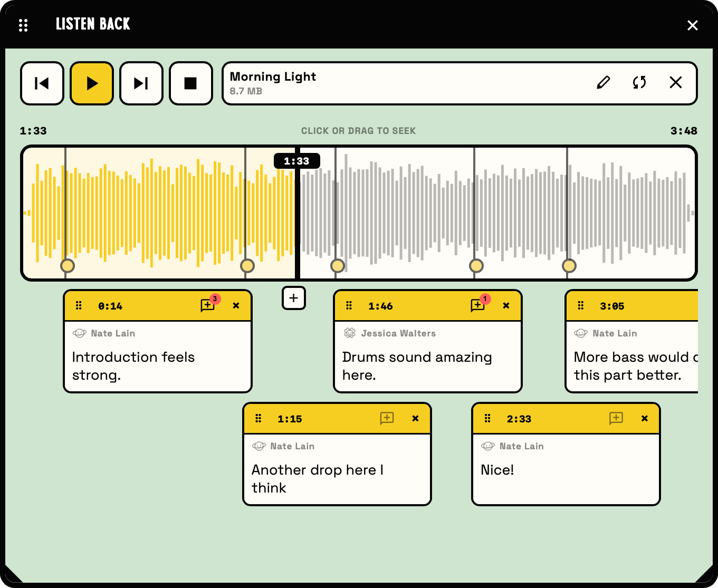Delete the 2:33 note card
Image resolution: width=718 pixels, height=588 pixels.
[645, 418]
